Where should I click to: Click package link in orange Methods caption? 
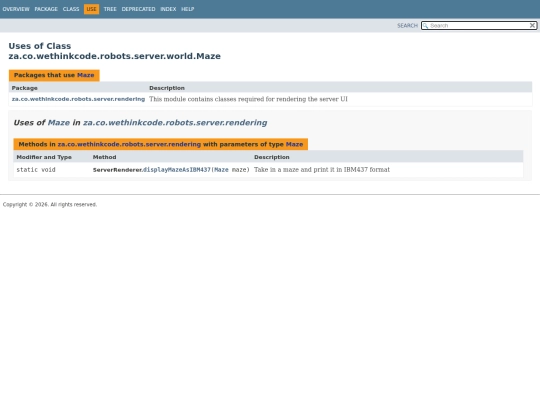click(129, 144)
